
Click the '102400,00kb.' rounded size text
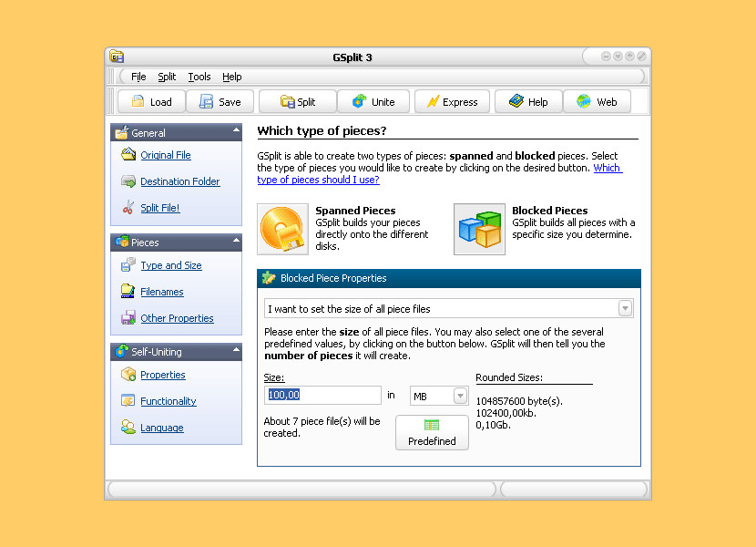(x=506, y=413)
